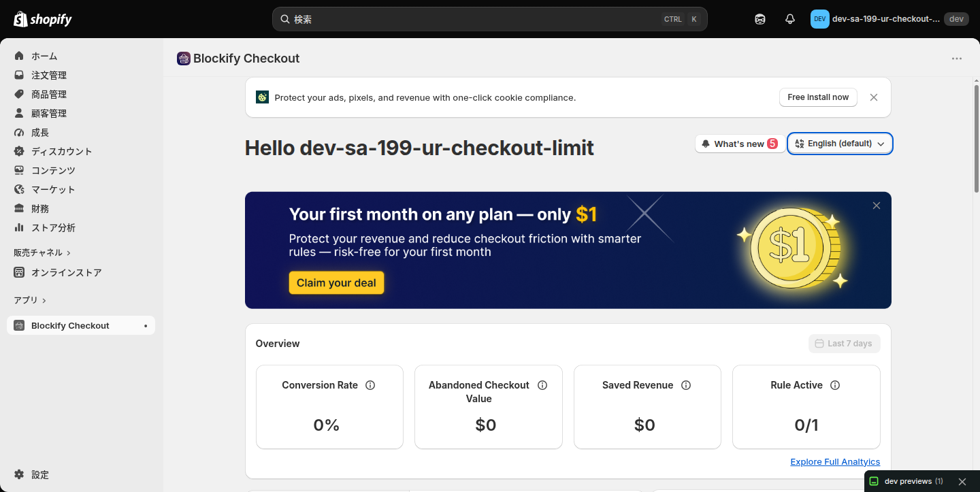Open オンラインストア channel
The height and width of the screenshot is (492, 980).
pyautogui.click(x=81, y=272)
